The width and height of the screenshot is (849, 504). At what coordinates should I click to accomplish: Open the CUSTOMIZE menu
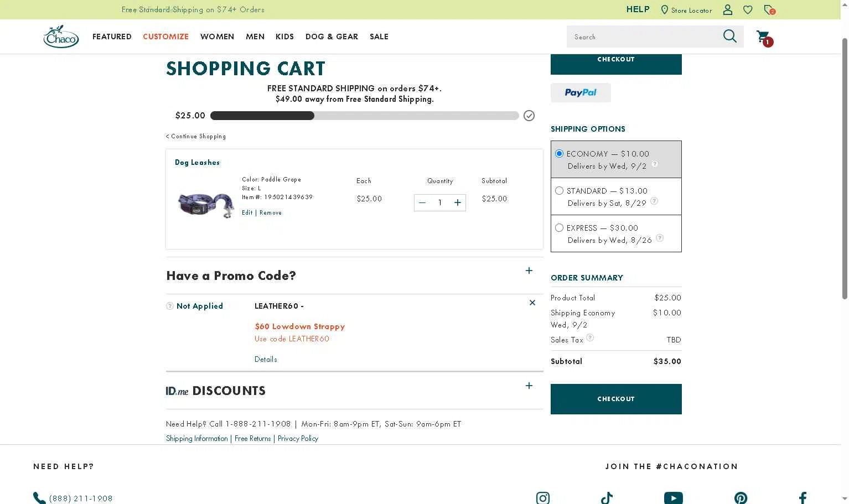click(165, 37)
